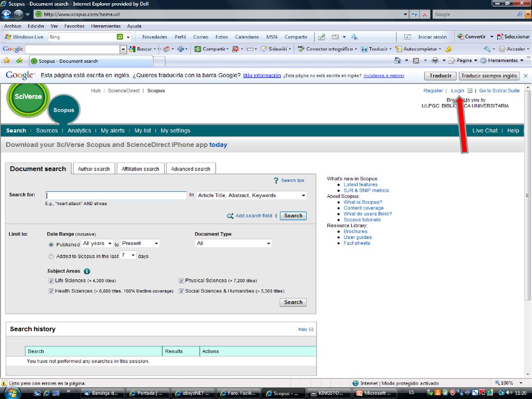Click the Seleccionar toolbar icon

[500, 37]
